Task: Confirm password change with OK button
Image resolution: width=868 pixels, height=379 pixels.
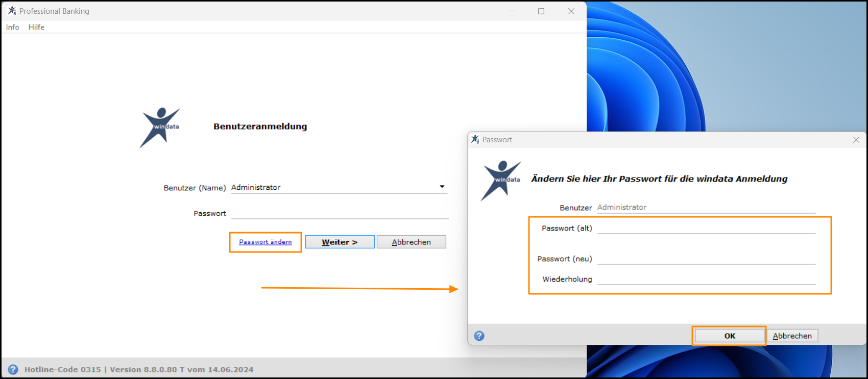Action: 730,336
